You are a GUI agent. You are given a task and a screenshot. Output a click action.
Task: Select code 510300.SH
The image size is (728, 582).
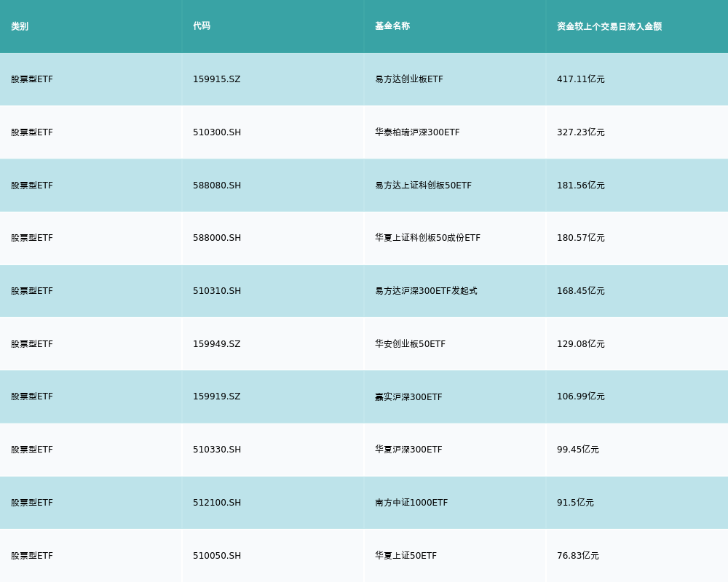pyautogui.click(x=217, y=132)
